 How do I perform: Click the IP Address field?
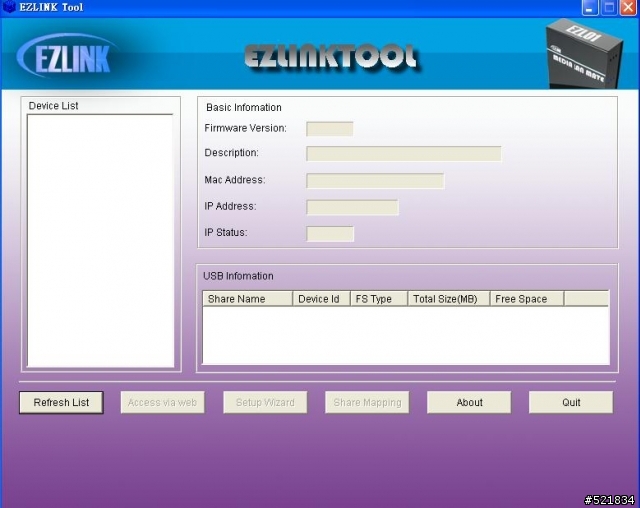[x=352, y=207]
